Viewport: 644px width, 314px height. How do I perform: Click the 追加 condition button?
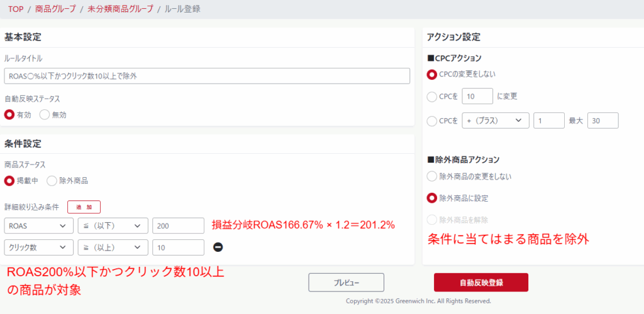tap(84, 207)
